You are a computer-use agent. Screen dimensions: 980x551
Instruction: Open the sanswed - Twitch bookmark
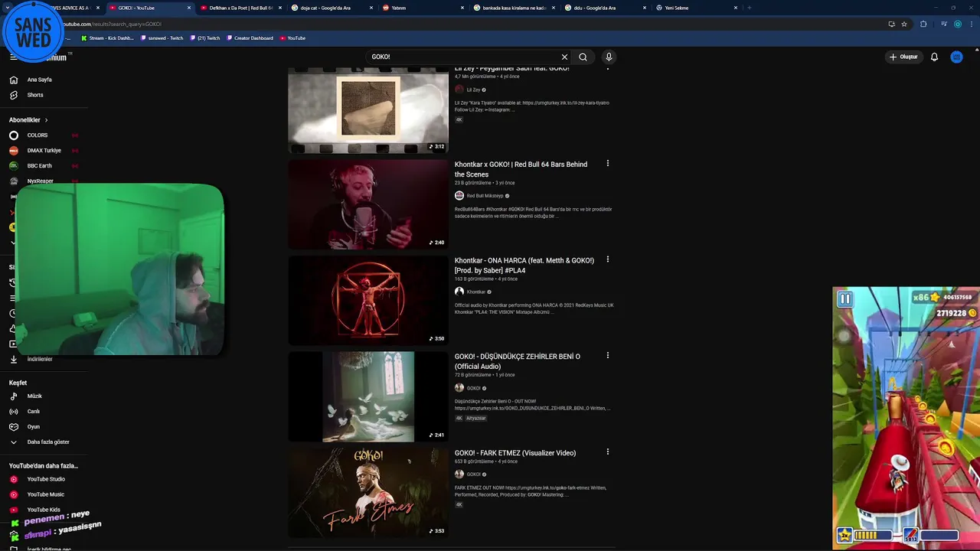[162, 38]
